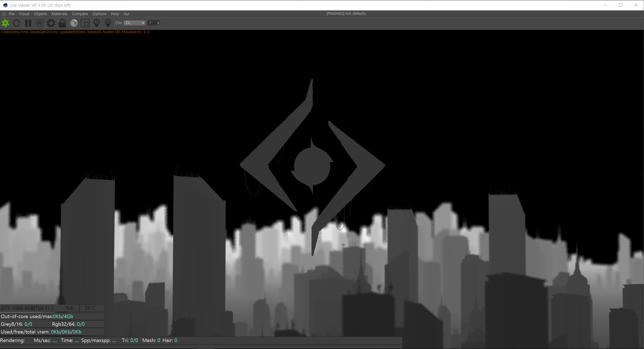Click the dotted grip handle beside File
Screen dimensions: 644x349
point(4,14)
